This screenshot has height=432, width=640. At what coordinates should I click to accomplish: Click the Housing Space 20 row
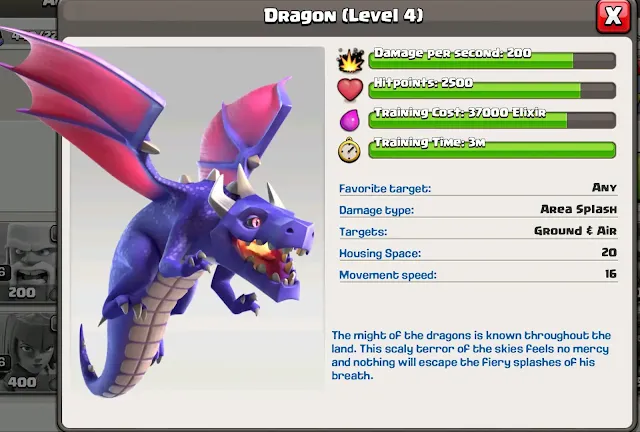(478, 253)
